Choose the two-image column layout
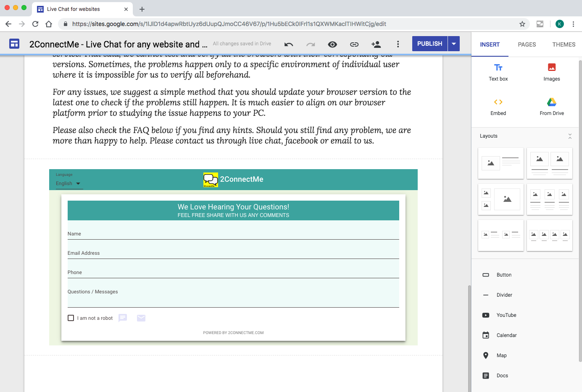The image size is (582, 392). coord(550,163)
